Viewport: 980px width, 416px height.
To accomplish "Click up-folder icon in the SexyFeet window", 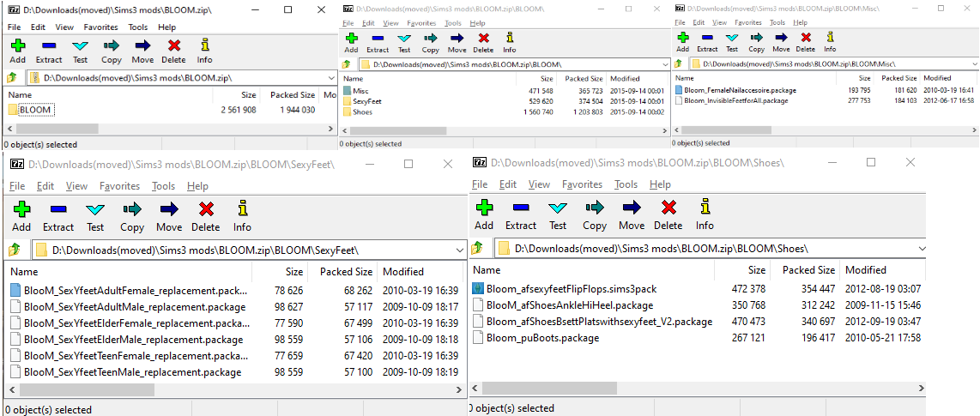I will 14,250.
